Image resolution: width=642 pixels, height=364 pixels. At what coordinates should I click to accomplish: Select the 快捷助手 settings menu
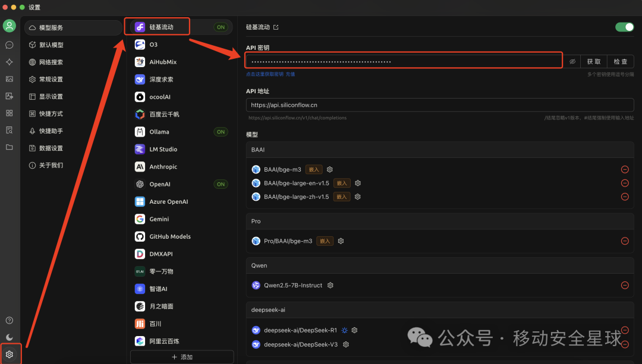point(73,131)
